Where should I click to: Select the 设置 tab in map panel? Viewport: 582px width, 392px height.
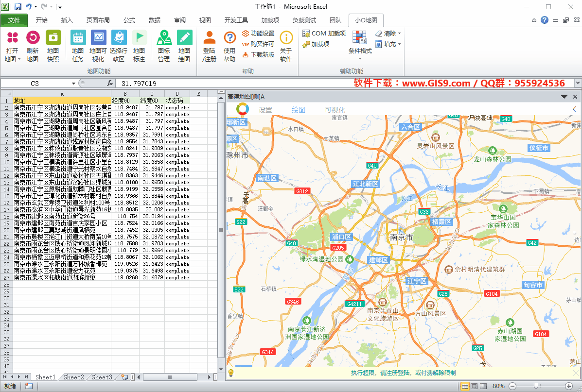[265, 110]
